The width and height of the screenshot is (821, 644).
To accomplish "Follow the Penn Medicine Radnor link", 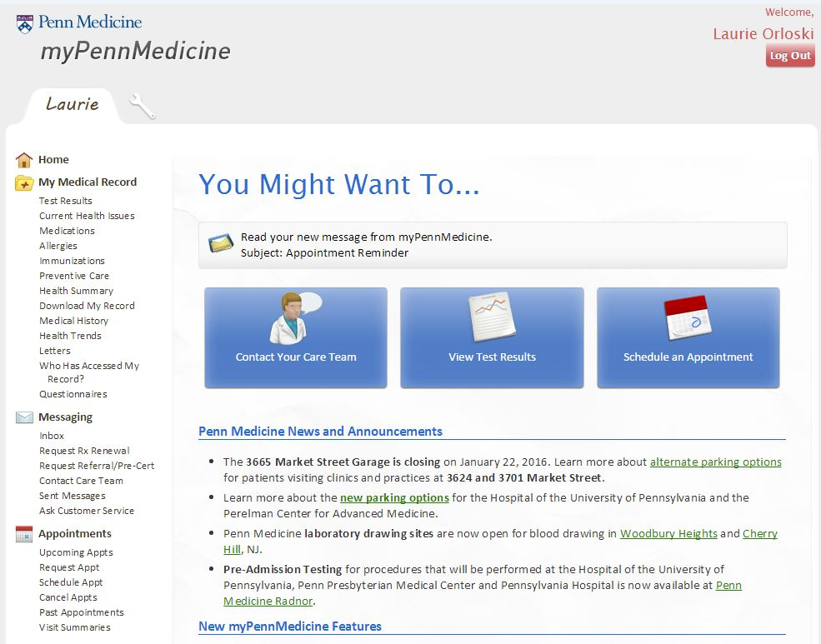I will point(268,602).
